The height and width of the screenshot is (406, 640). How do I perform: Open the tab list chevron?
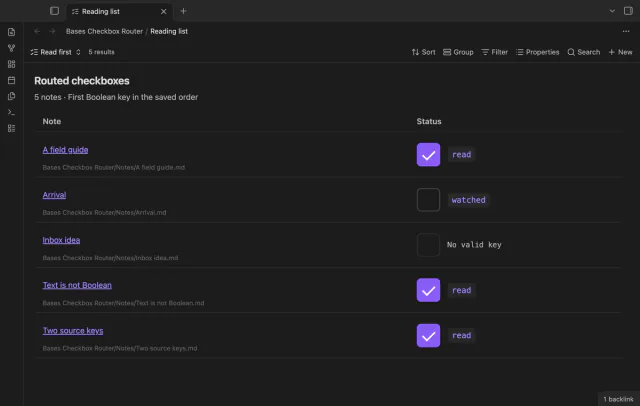point(612,11)
